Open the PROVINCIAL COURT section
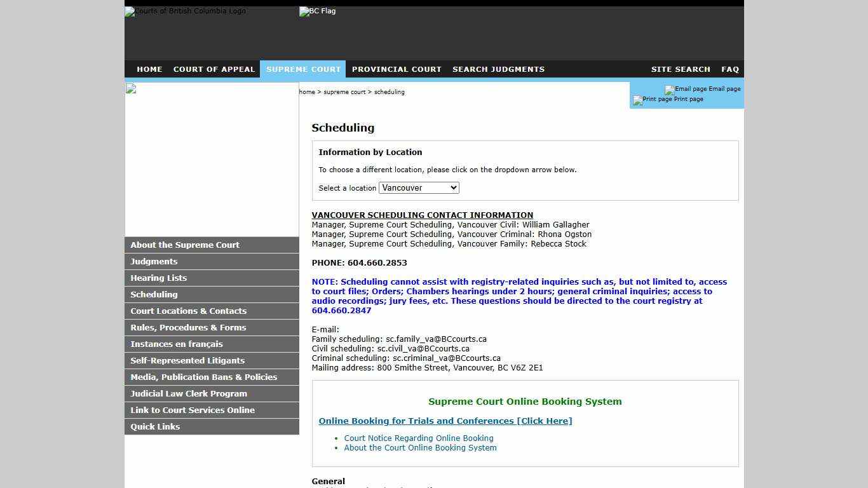 (x=397, y=69)
